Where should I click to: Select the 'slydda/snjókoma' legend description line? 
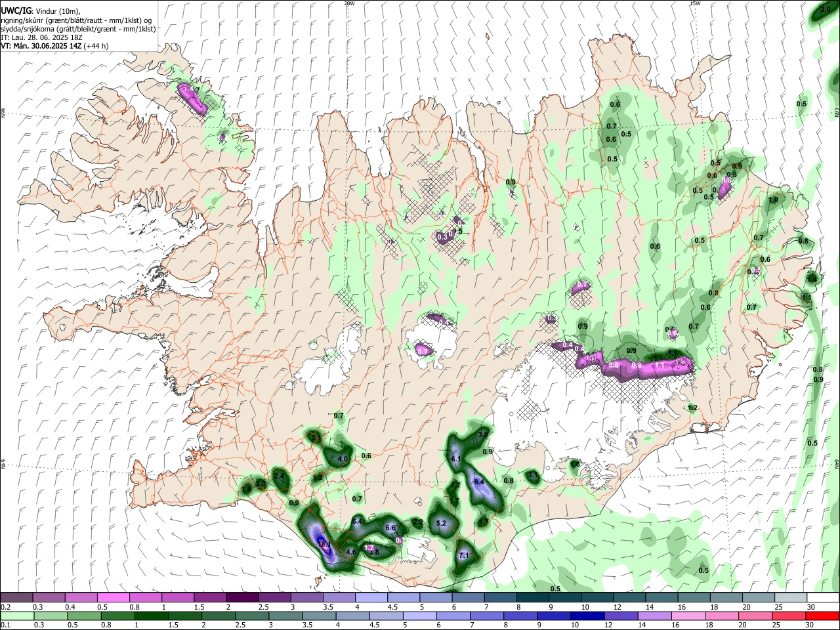(78, 29)
